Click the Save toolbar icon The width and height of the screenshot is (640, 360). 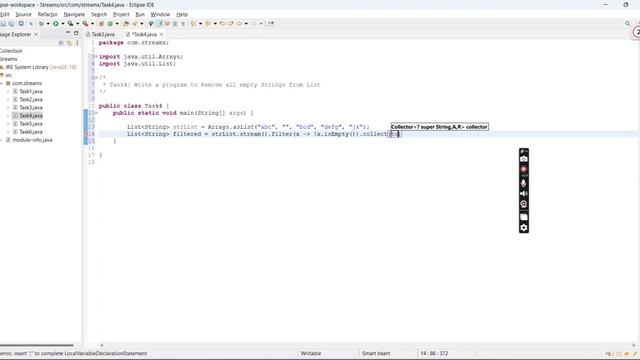3,24
